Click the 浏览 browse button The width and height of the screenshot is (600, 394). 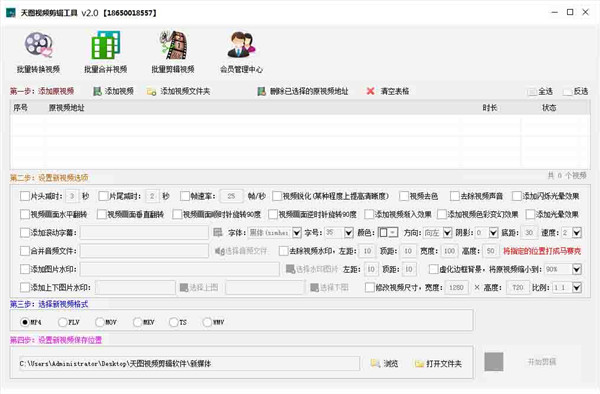point(385,363)
